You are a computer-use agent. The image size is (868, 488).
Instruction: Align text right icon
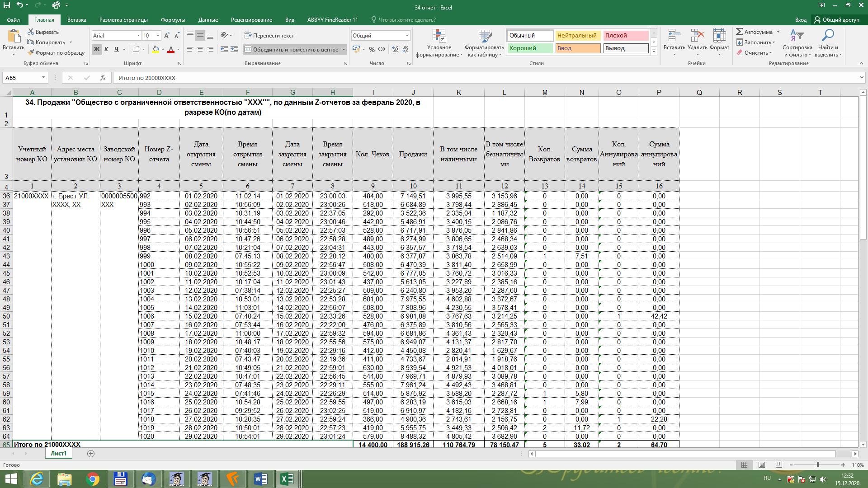pyautogui.click(x=210, y=49)
